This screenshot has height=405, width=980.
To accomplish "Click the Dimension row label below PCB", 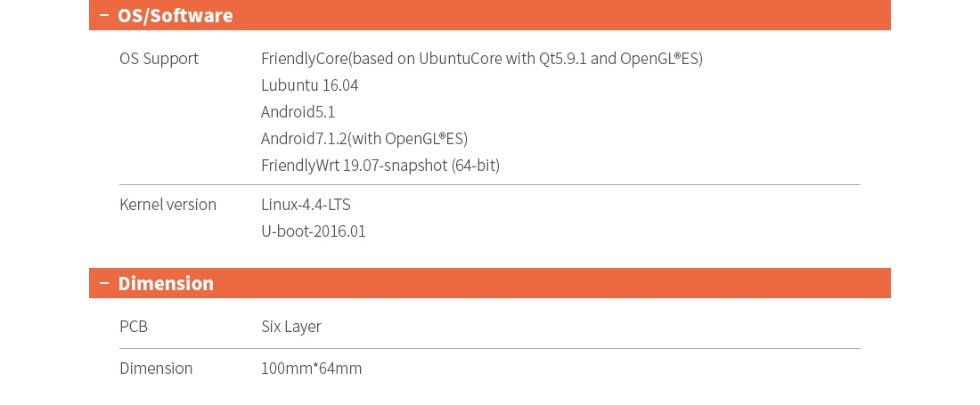I will (156, 369).
